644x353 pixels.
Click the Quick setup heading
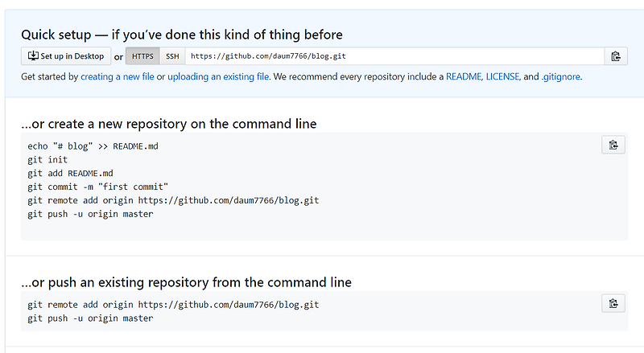pos(182,35)
